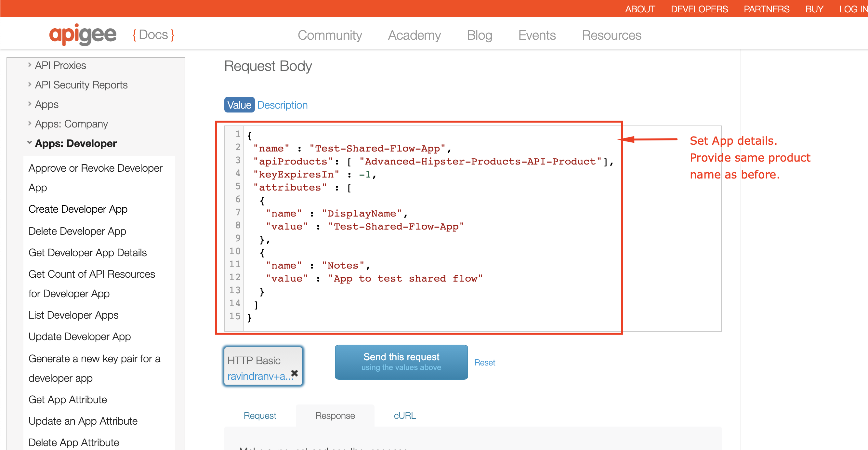Click the "Notes" value on line 11

click(343, 266)
